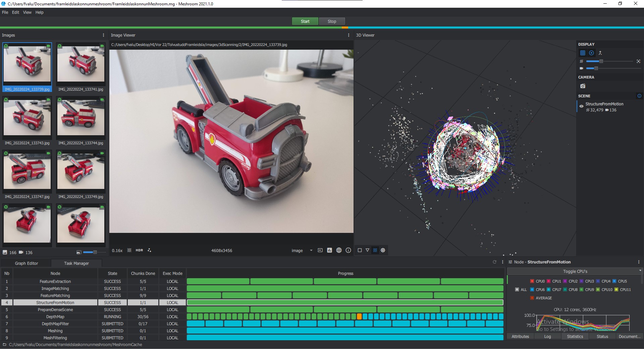Switch to the Graph Editor tab

click(26, 263)
